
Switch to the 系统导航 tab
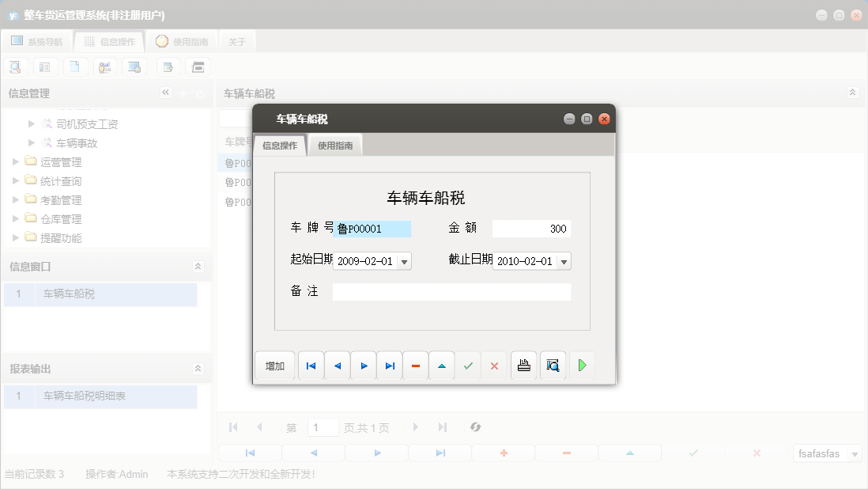(36, 40)
